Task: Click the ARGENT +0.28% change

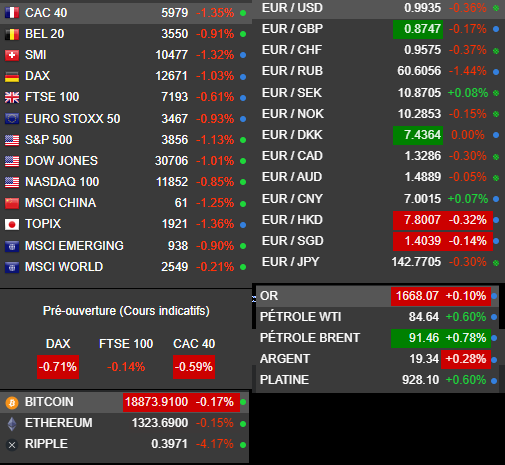Action: coord(466,359)
